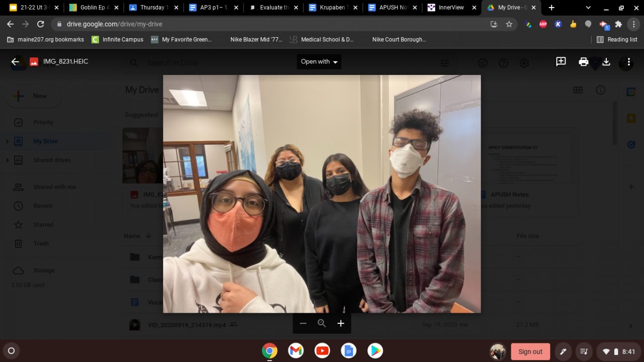Switch to the 'APUSH No' tab
Image resolution: width=644 pixels, height=362 pixels.
point(393,8)
